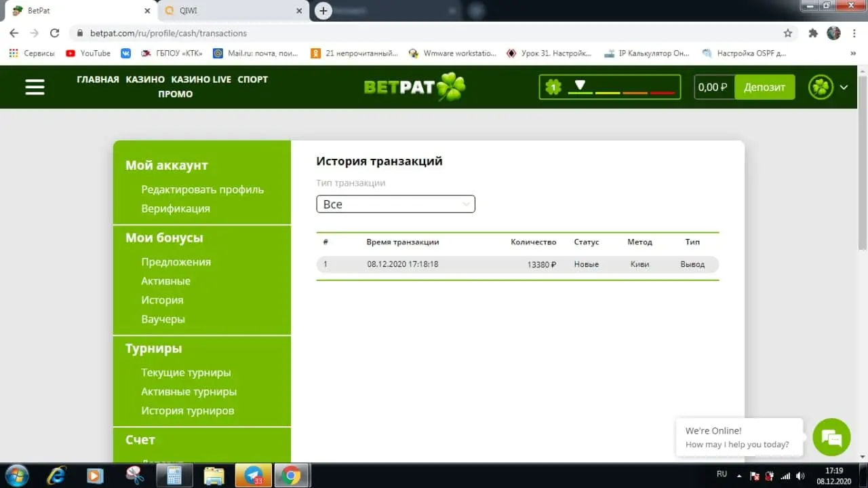Open Текущие турниры link
This screenshot has height=488, width=868.
pos(186,373)
